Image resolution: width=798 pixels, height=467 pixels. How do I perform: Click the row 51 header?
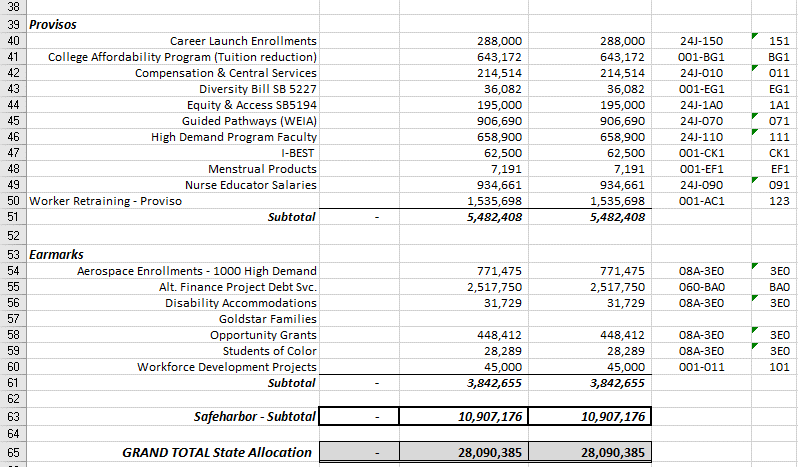12,217
